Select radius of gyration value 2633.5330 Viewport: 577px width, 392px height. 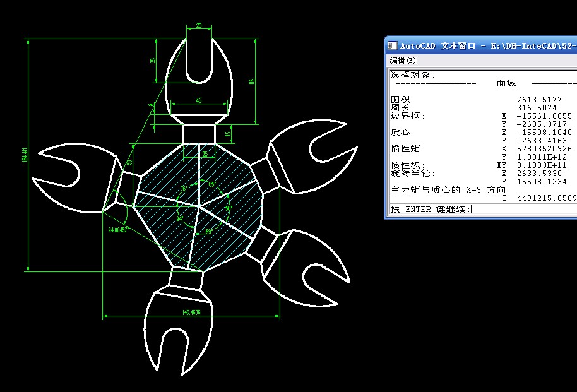pos(539,174)
